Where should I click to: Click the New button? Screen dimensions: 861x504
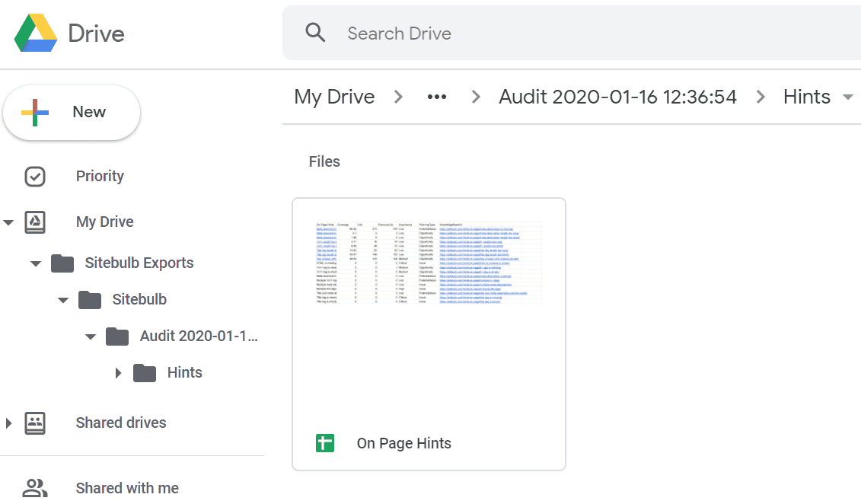coord(72,111)
